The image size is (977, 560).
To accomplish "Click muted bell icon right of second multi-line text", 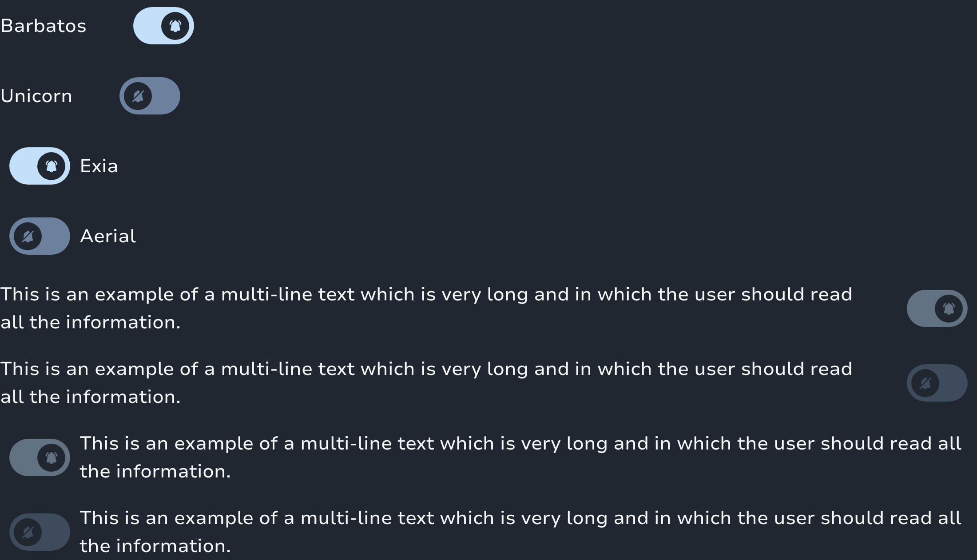I will pos(925,383).
